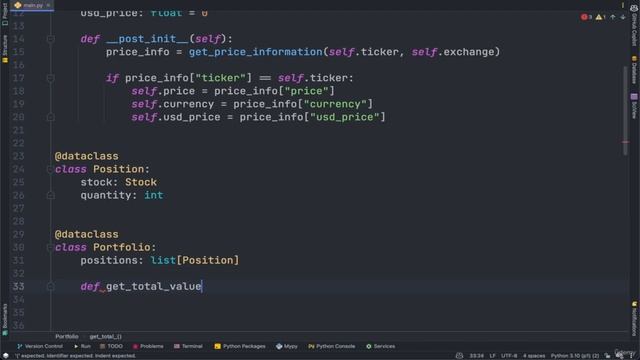
Task: Click 'quantity: int' on line 26
Action: (x=122, y=195)
